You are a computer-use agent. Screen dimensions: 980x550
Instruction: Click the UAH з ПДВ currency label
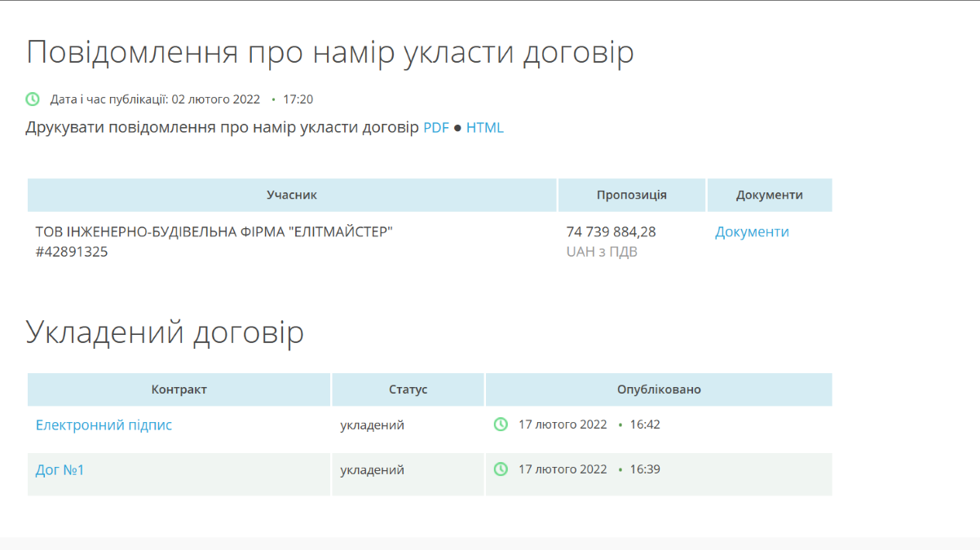tap(602, 252)
